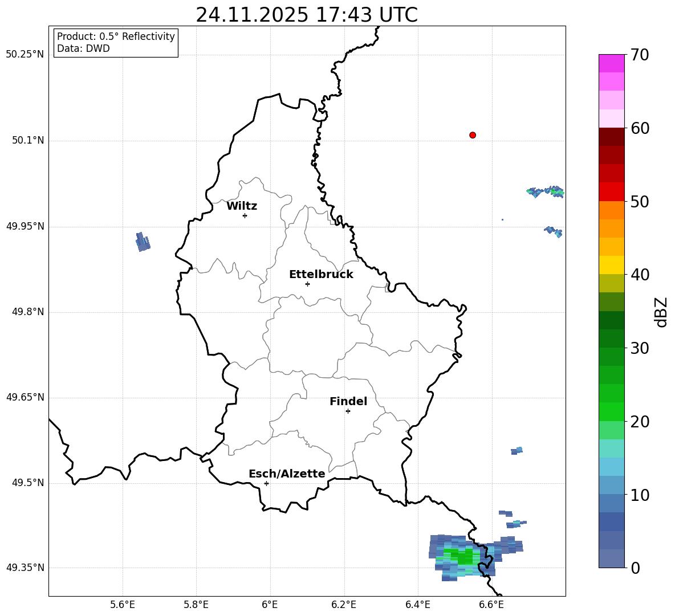
Task: Click the Ettelbruck station cross marker
Action: (307, 284)
